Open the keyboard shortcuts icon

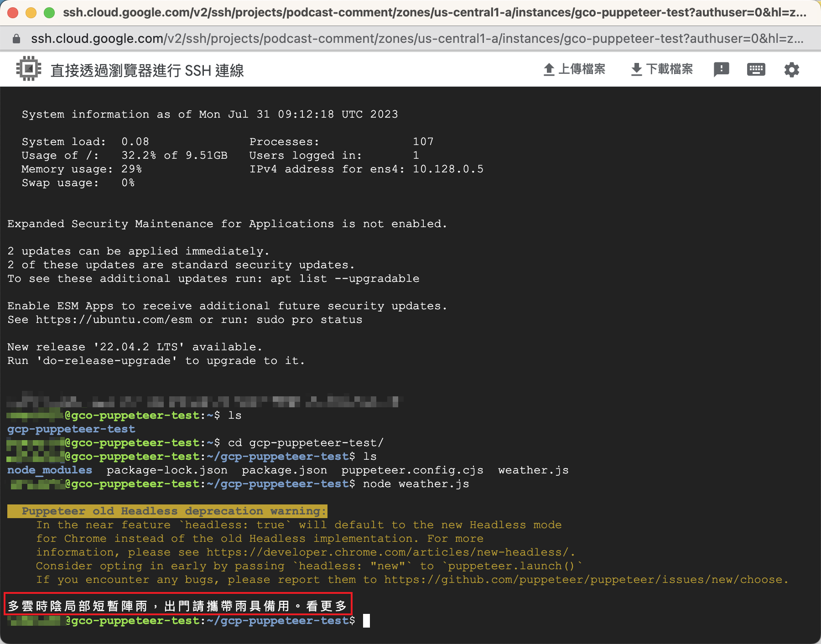(756, 69)
